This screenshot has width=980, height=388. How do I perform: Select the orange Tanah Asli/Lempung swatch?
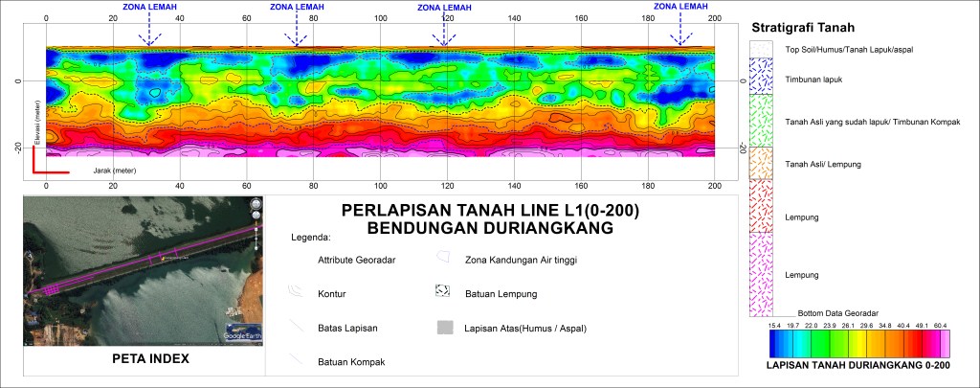point(761,163)
